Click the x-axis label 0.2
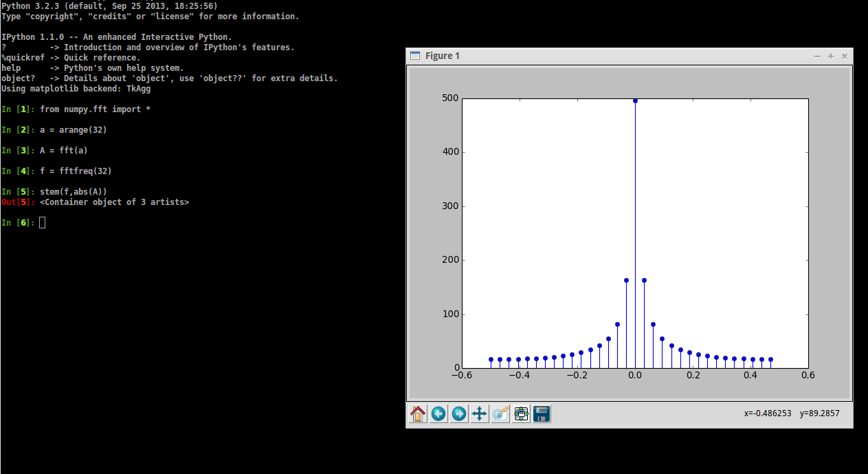The width and height of the screenshot is (868, 474). click(693, 376)
